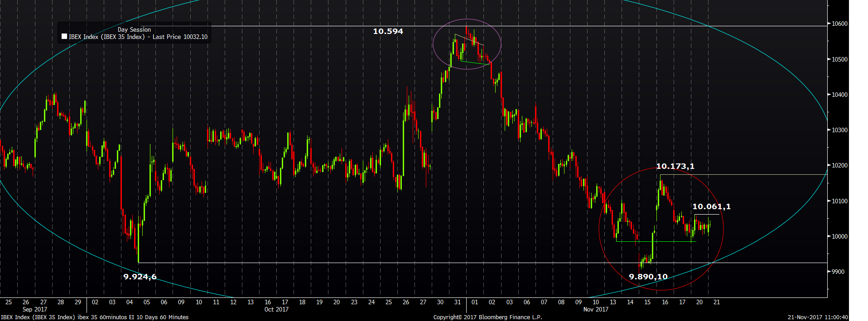
Task: Click the 9.924,6 low annotation label
Action: coord(140,277)
